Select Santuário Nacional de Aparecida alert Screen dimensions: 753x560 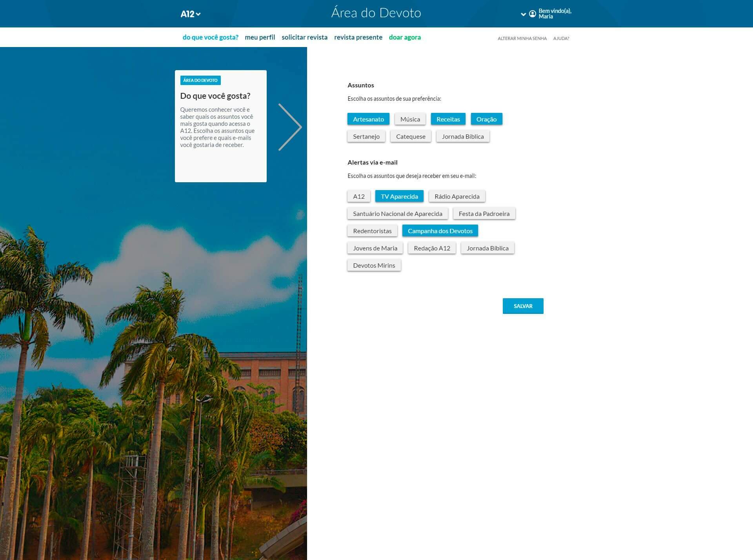click(x=397, y=214)
